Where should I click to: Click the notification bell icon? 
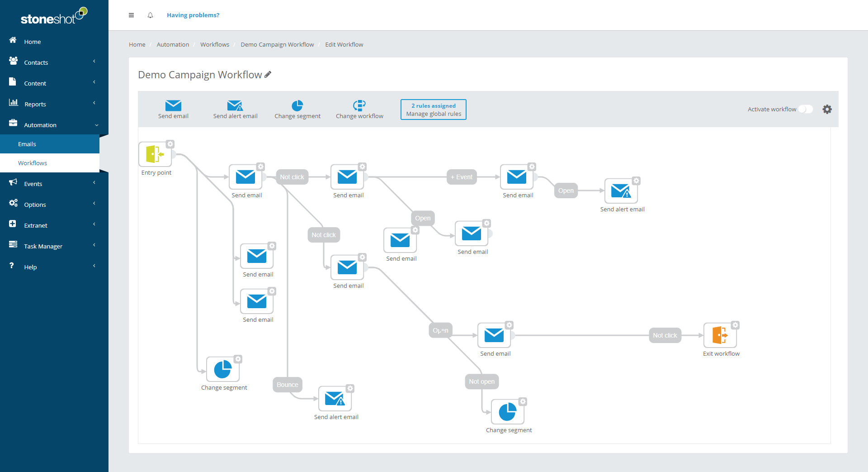click(x=150, y=15)
